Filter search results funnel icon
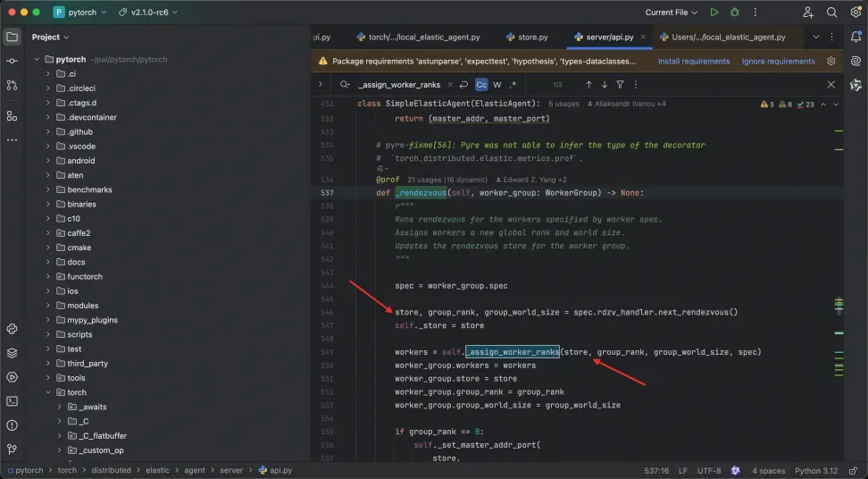The width and height of the screenshot is (868, 479). [620, 85]
